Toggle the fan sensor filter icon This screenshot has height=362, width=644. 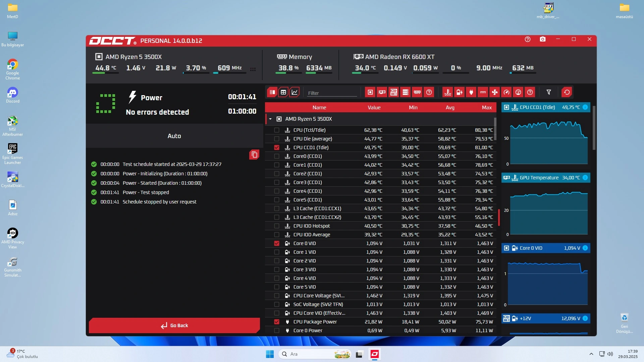click(495, 92)
